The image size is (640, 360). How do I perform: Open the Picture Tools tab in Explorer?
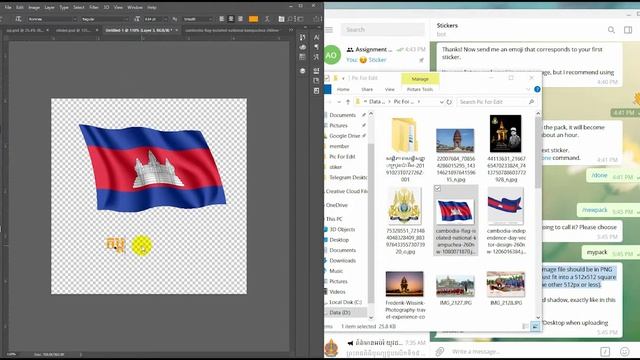(x=420, y=89)
